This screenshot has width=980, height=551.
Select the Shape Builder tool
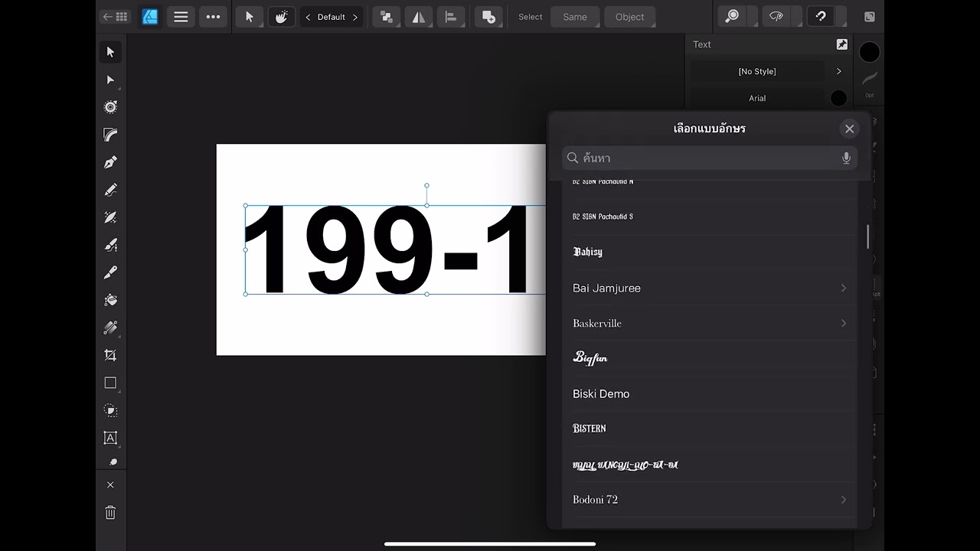[110, 410]
